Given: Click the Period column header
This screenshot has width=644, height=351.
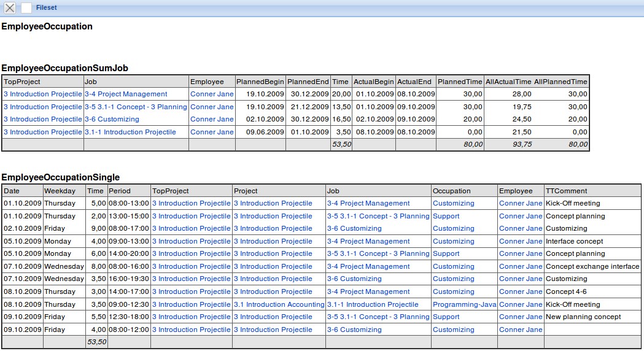Looking at the screenshot, I should (x=120, y=191).
